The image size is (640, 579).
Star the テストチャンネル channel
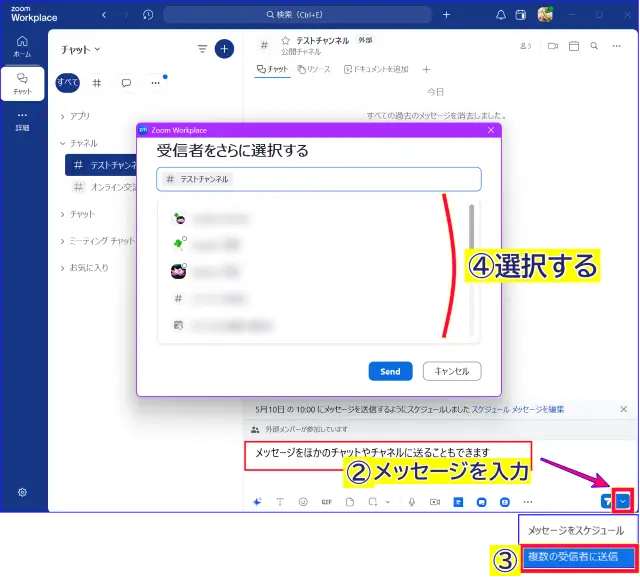(285, 40)
